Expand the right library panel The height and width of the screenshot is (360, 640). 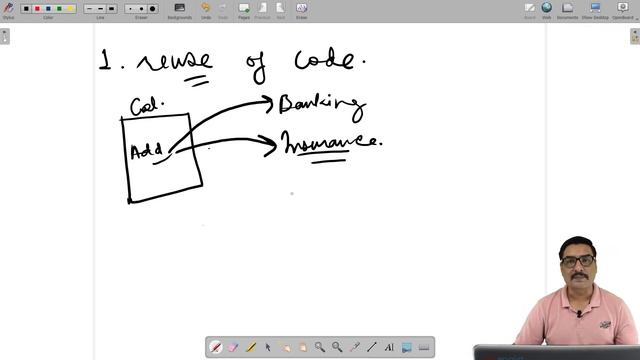635,36
